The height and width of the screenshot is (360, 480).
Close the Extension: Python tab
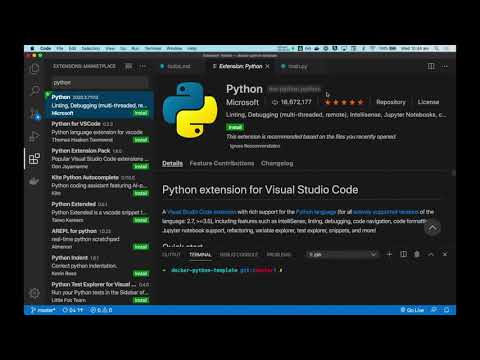point(267,66)
